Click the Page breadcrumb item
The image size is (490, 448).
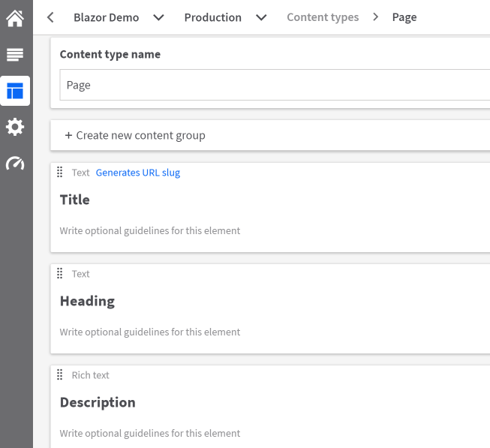coord(404,17)
